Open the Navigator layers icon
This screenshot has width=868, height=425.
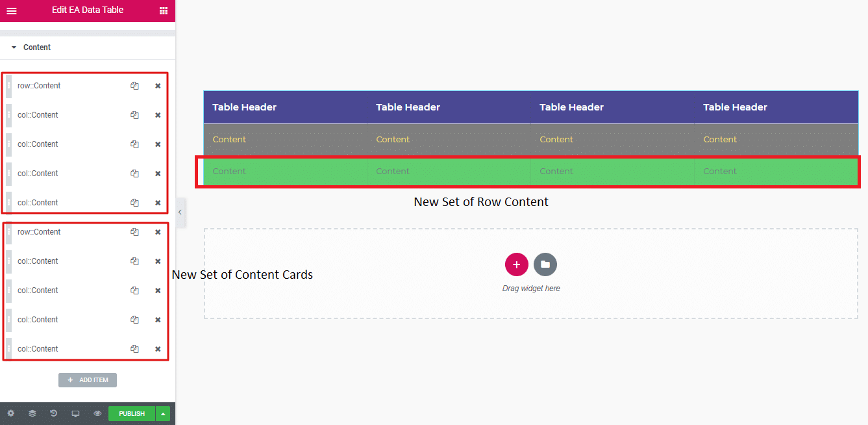(x=32, y=413)
